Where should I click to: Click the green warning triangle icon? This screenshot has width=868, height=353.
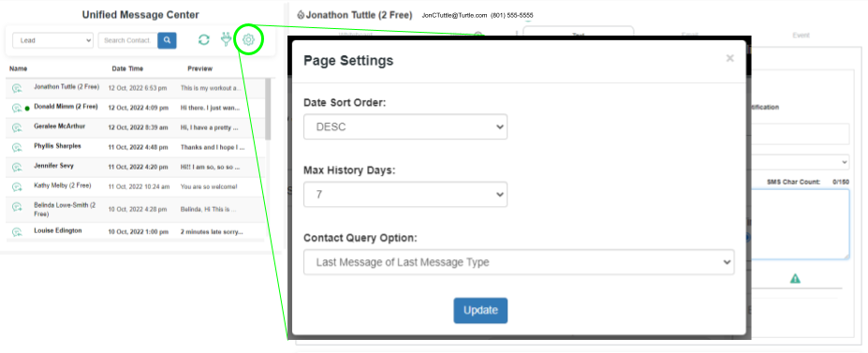tap(795, 279)
